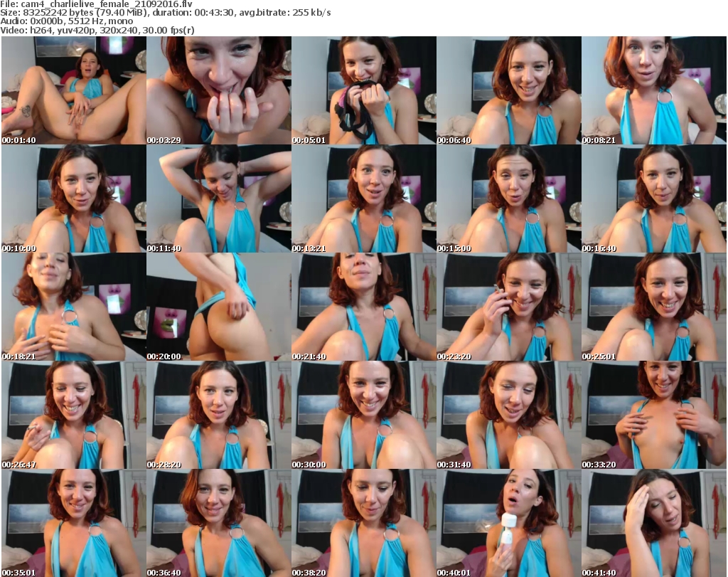
Task: Open the thumbnail timestamped 00:05:01
Action: (363, 90)
